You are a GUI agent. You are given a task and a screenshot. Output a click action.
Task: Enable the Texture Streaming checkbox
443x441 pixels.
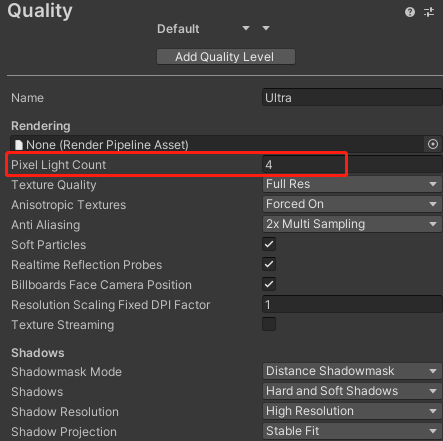[269, 324]
